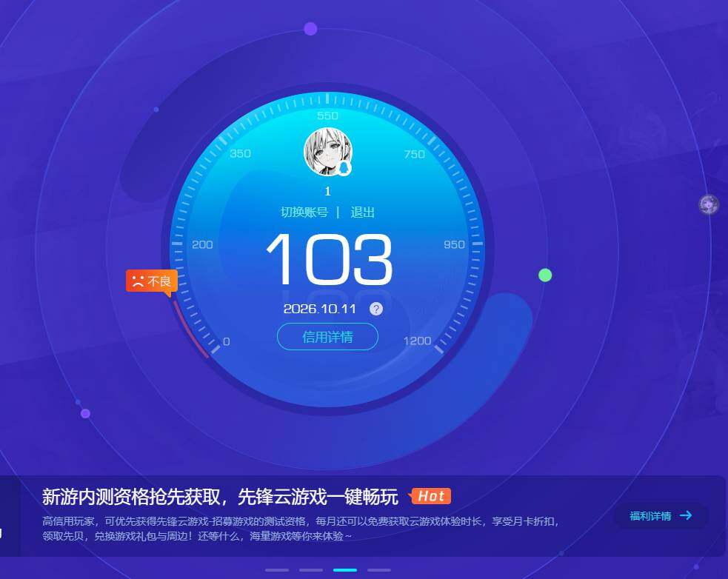Select the first carousel indicator dash
This screenshot has height=579, width=728.
277,569
